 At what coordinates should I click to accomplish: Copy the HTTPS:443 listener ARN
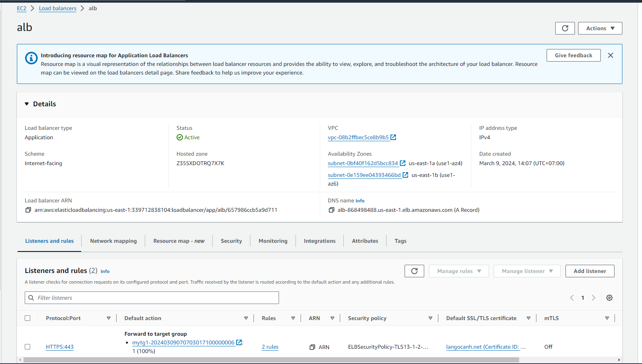coord(312,347)
